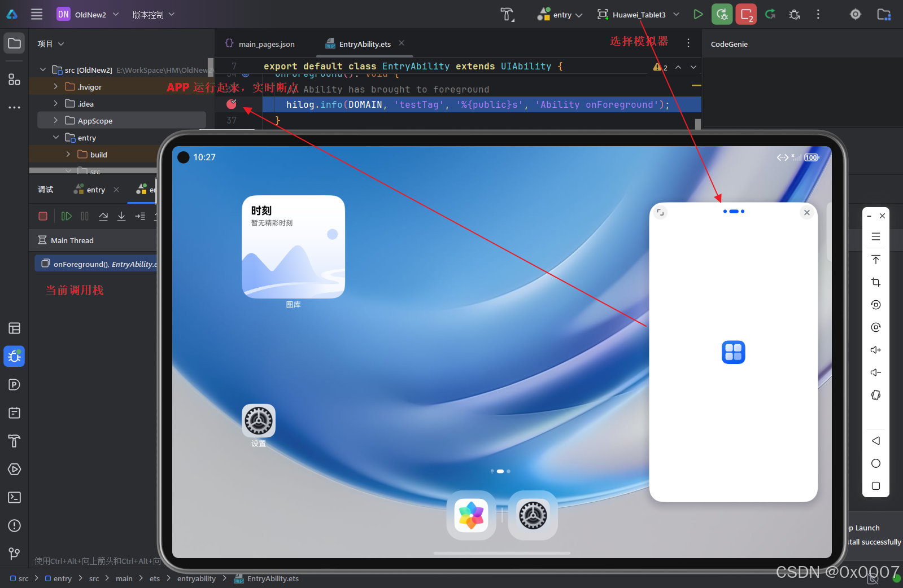
Task: Open the Terminal tool window icon
Action: click(15, 497)
